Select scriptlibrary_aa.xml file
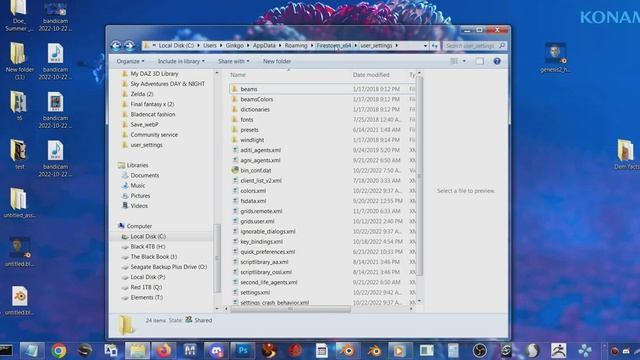Image resolution: width=640 pixels, height=360 pixels. click(264, 262)
